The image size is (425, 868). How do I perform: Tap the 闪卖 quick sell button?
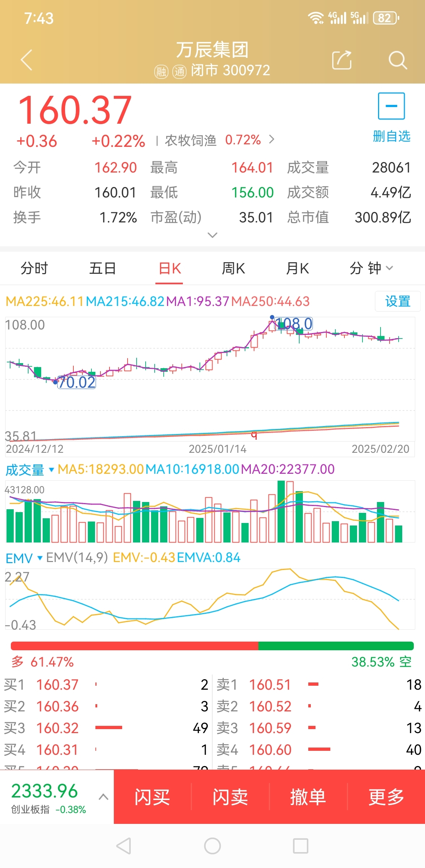point(230,797)
